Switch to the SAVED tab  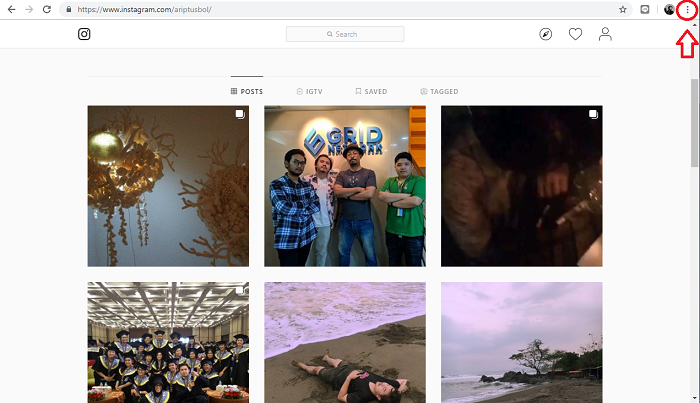[x=371, y=91]
